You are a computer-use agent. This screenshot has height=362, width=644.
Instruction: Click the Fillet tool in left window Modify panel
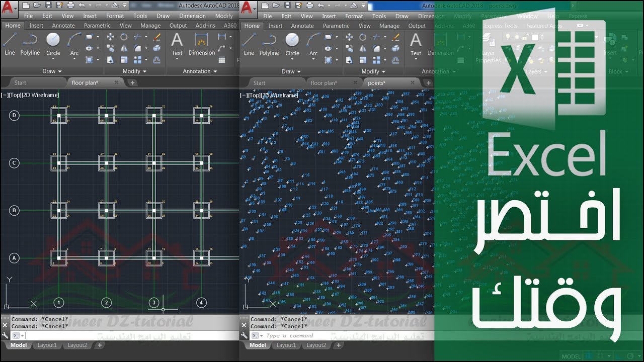pos(137,48)
